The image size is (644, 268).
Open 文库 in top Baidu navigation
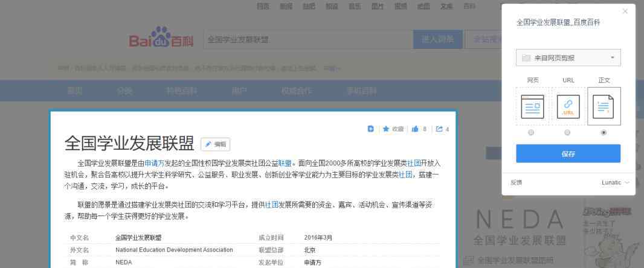[x=446, y=6]
